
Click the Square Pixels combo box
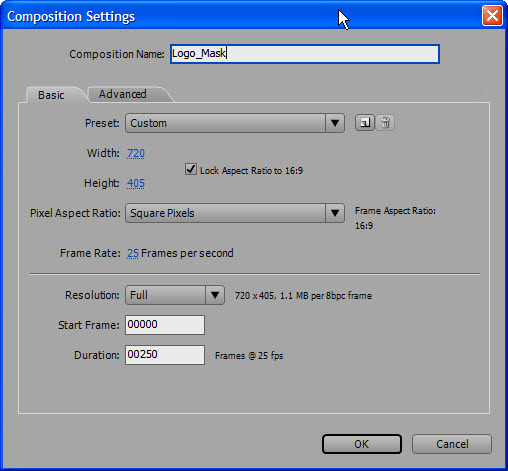pyautogui.click(x=235, y=213)
